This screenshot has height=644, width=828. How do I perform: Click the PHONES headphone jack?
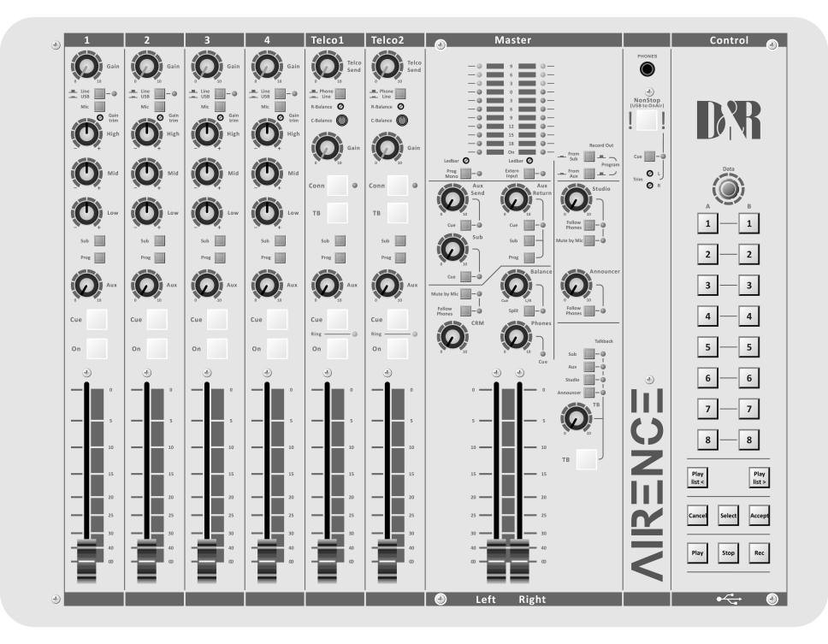647,69
